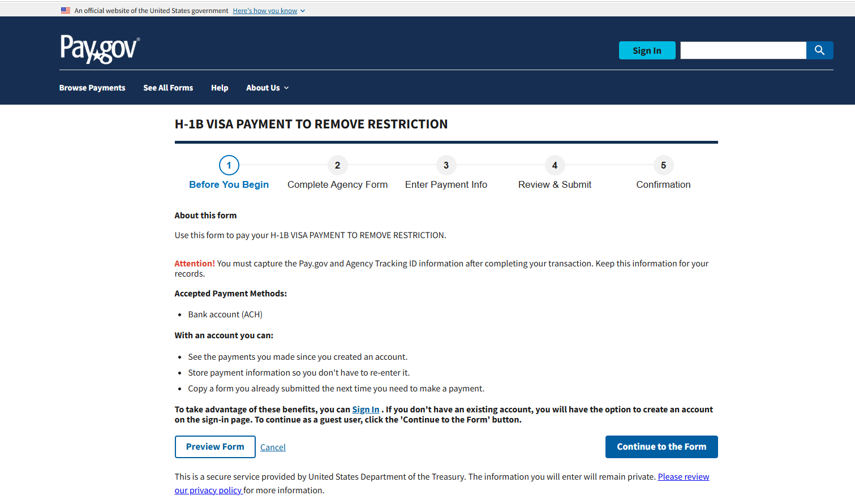The image size is (855, 504).
Task: Open the Help menu item
Action: point(220,88)
